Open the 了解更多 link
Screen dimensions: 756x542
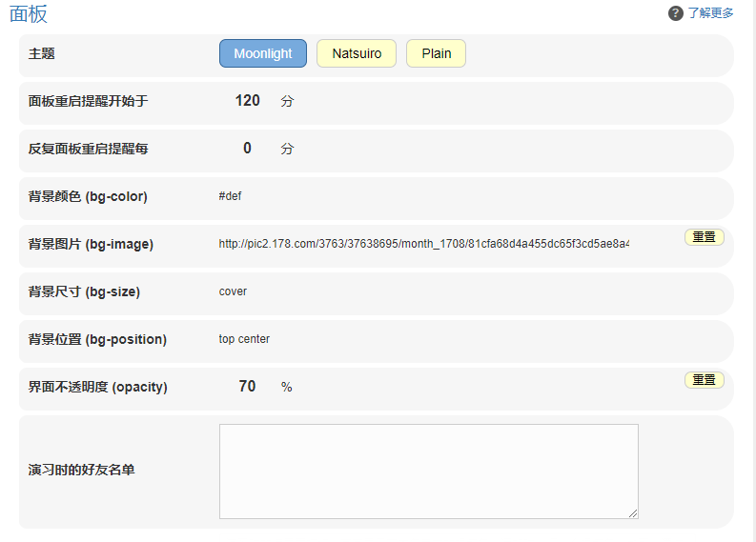coord(710,13)
